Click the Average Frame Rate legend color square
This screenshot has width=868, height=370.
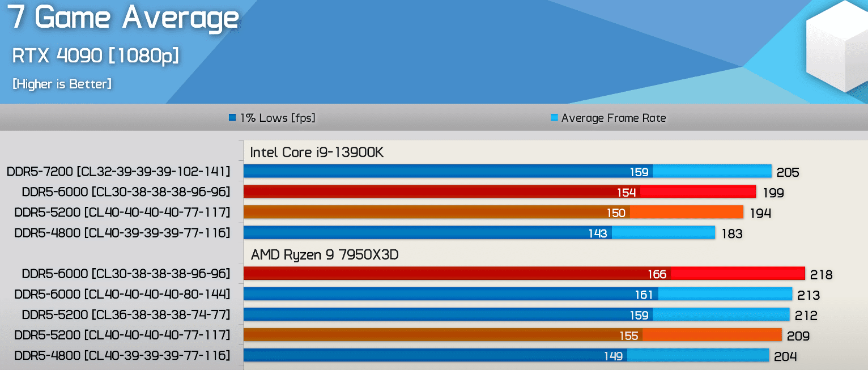pyautogui.click(x=554, y=118)
